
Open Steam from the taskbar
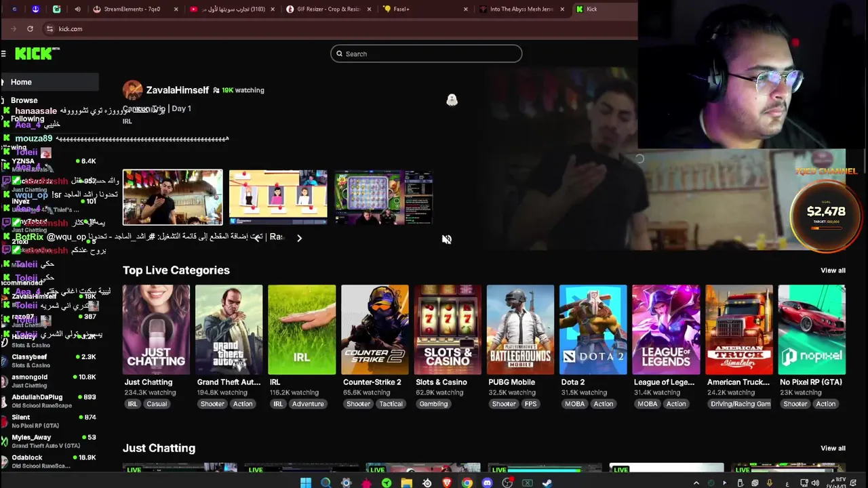click(547, 483)
